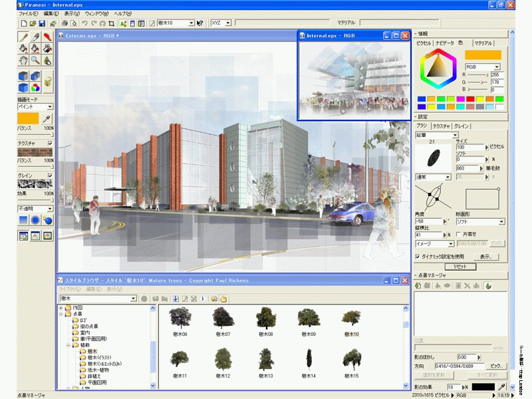Toggle the グレイン checkbox
Image resolution: width=532 pixels, height=399 pixels.
pyautogui.click(x=50, y=176)
